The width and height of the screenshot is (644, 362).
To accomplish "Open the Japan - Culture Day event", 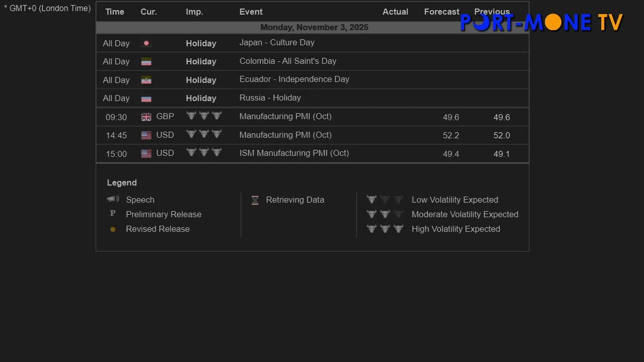I will [x=277, y=43].
